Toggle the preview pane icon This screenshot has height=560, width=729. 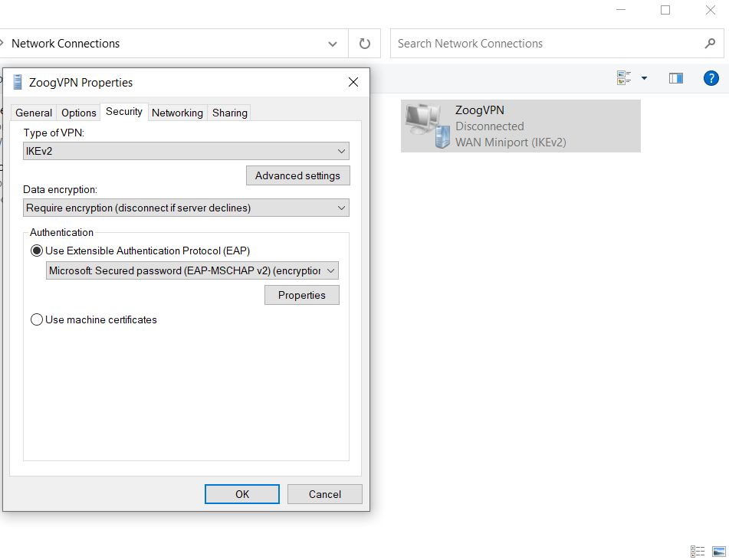tap(675, 78)
